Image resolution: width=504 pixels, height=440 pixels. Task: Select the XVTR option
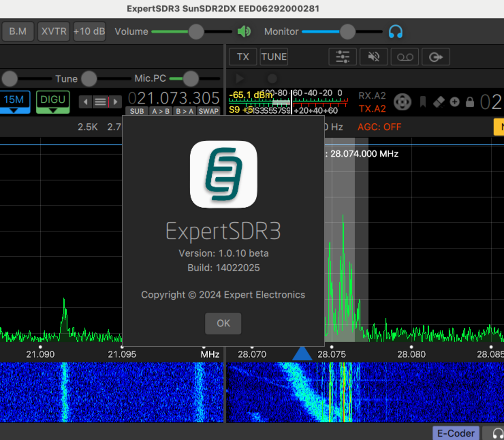click(54, 31)
